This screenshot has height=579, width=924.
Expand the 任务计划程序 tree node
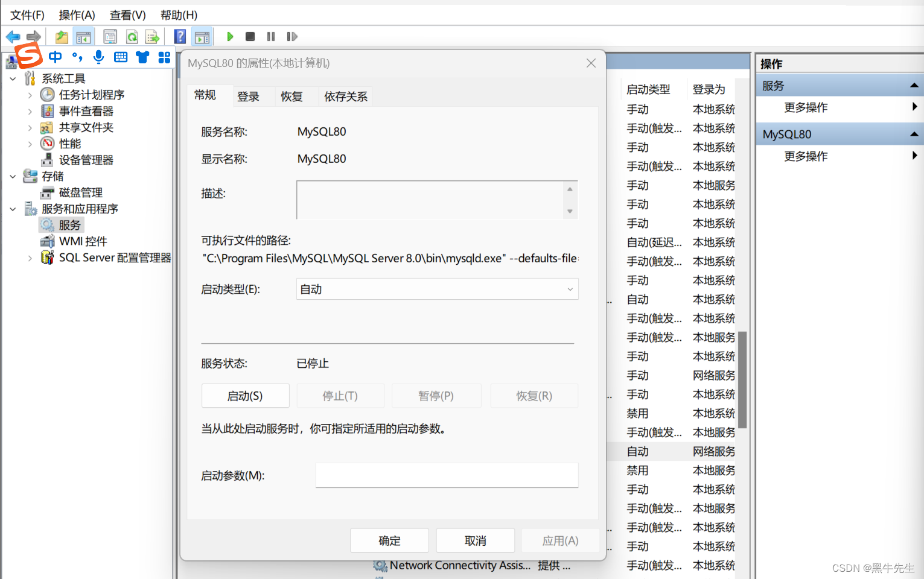pos(30,95)
